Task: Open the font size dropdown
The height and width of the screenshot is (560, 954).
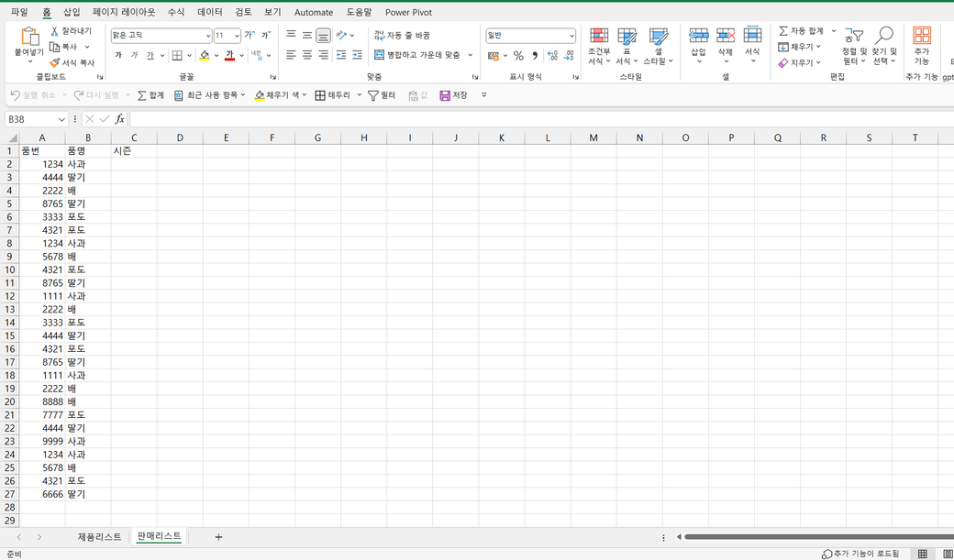Action: pos(237,36)
